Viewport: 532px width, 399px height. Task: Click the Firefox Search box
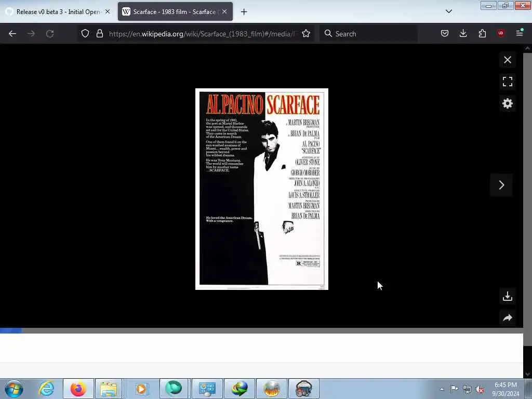[368, 34]
